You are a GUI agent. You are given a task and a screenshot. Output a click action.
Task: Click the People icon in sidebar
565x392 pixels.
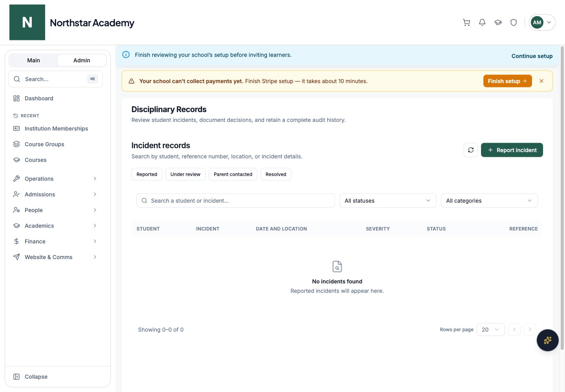tap(16, 210)
